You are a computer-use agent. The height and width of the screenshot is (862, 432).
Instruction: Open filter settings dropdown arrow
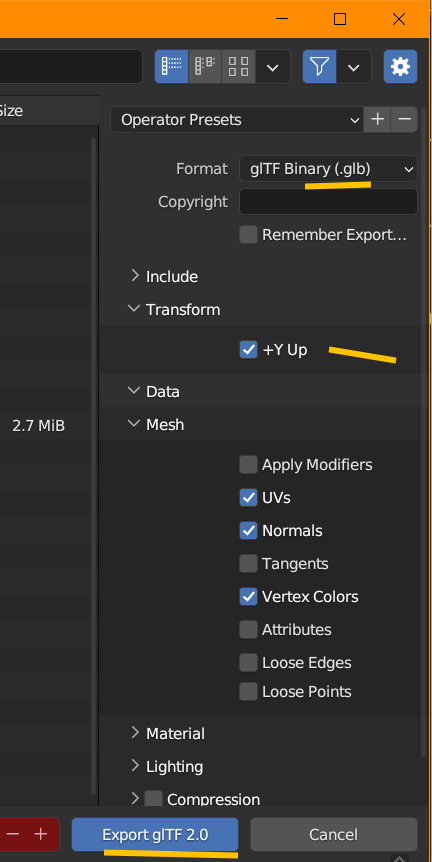point(354,67)
